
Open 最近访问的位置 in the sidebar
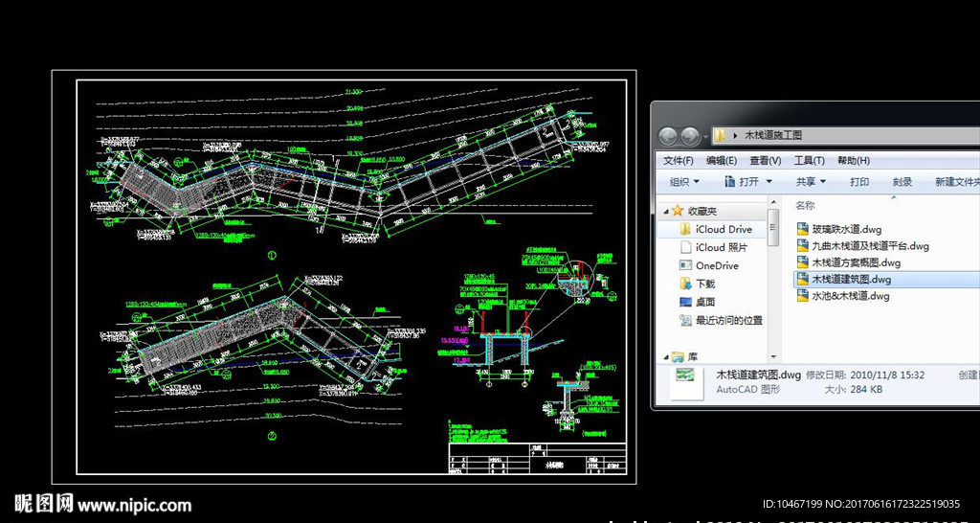(x=728, y=320)
